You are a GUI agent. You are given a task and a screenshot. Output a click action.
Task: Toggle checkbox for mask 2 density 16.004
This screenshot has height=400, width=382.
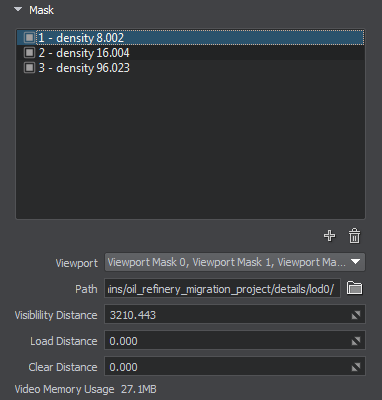click(x=29, y=53)
